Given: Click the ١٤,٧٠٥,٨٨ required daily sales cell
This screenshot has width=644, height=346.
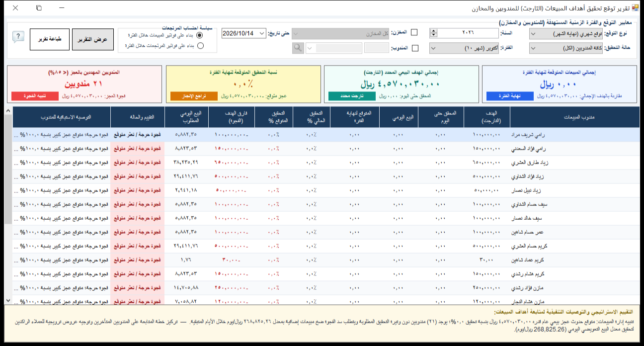Looking at the screenshot, I should coord(187,288).
